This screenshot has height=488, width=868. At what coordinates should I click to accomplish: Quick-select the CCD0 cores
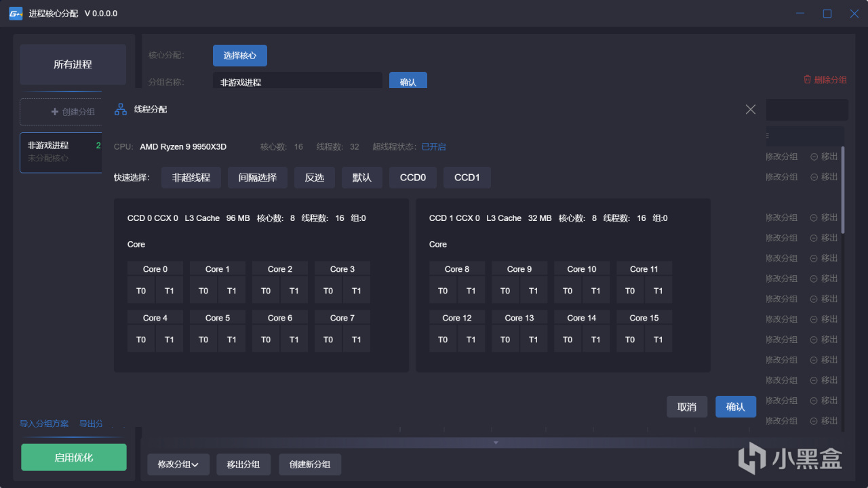coord(413,178)
